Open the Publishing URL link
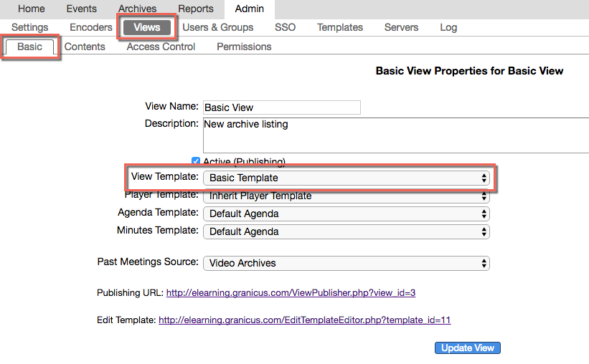The image size is (589, 364). click(x=291, y=293)
